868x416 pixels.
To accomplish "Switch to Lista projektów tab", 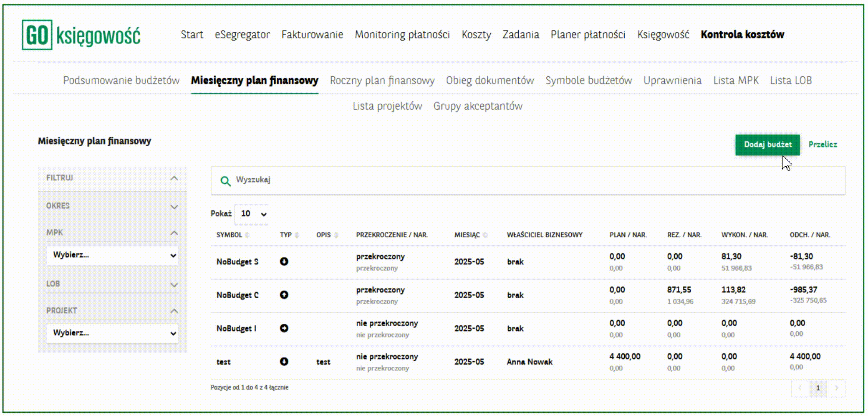I will [387, 107].
